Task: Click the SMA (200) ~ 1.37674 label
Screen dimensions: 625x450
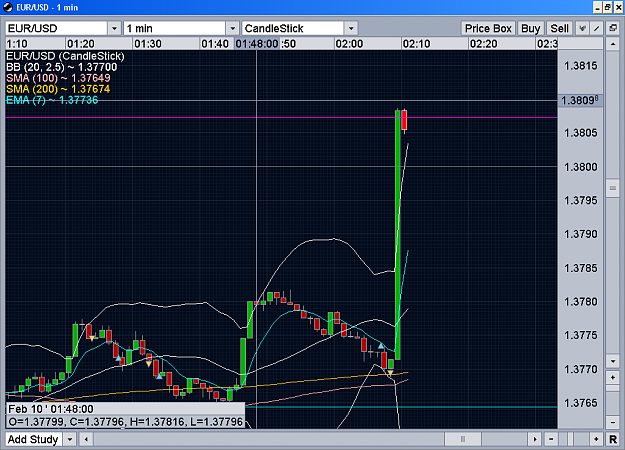Action: click(x=58, y=89)
